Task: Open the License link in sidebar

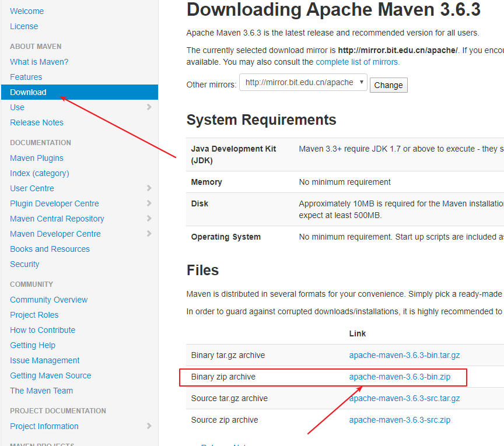Action: [x=24, y=26]
